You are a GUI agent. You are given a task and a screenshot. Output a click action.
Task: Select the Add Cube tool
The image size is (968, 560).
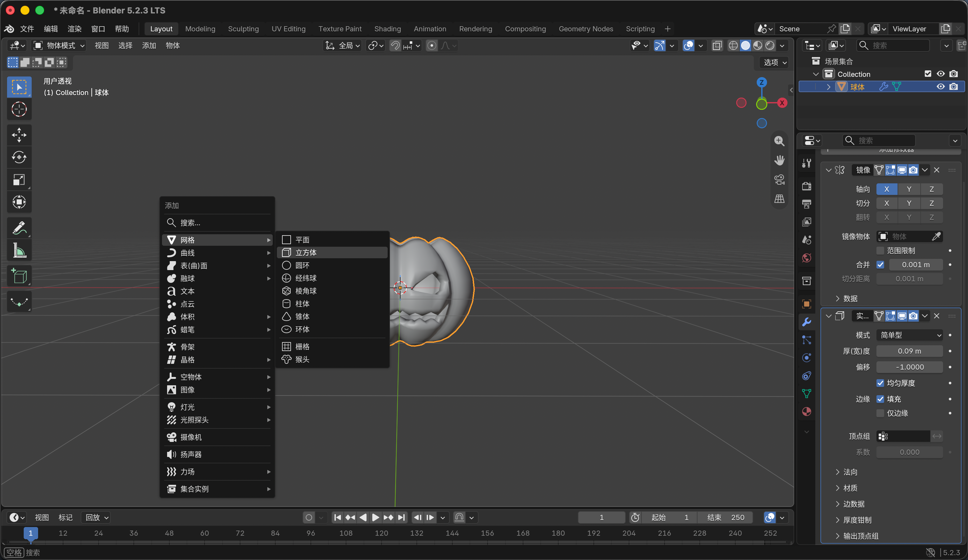coord(19,276)
